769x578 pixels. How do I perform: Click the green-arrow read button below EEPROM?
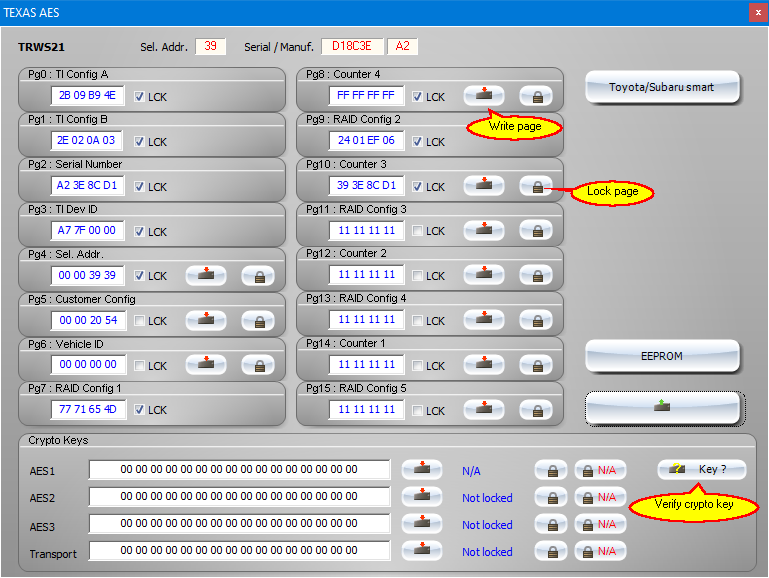(663, 407)
